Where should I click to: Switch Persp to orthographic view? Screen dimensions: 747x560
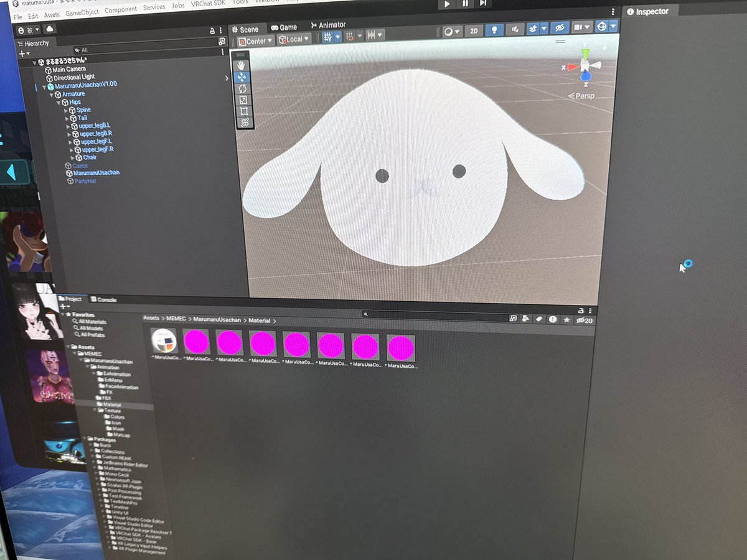581,95
